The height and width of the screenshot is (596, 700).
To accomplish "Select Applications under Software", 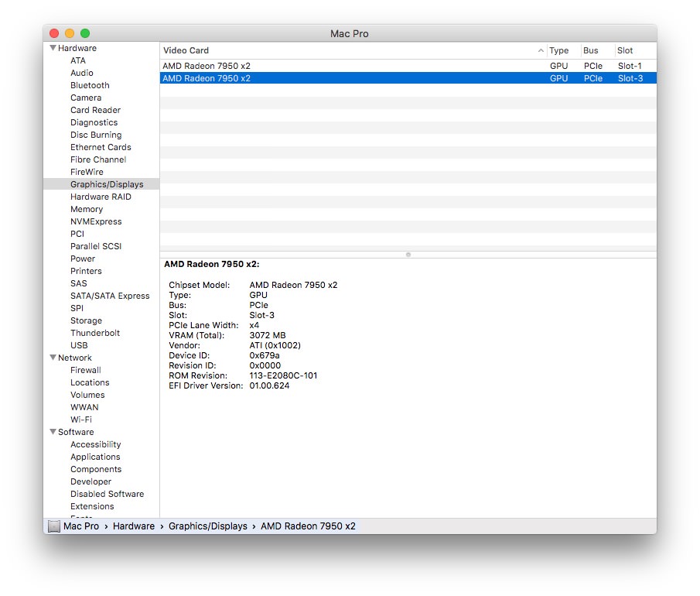I will pyautogui.click(x=95, y=457).
